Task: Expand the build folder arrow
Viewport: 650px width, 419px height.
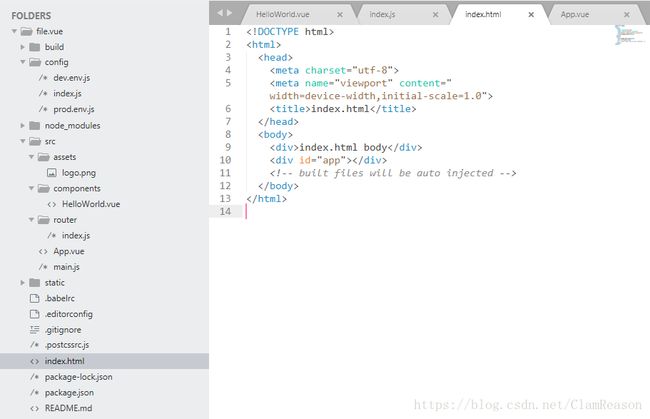Action: [23, 47]
